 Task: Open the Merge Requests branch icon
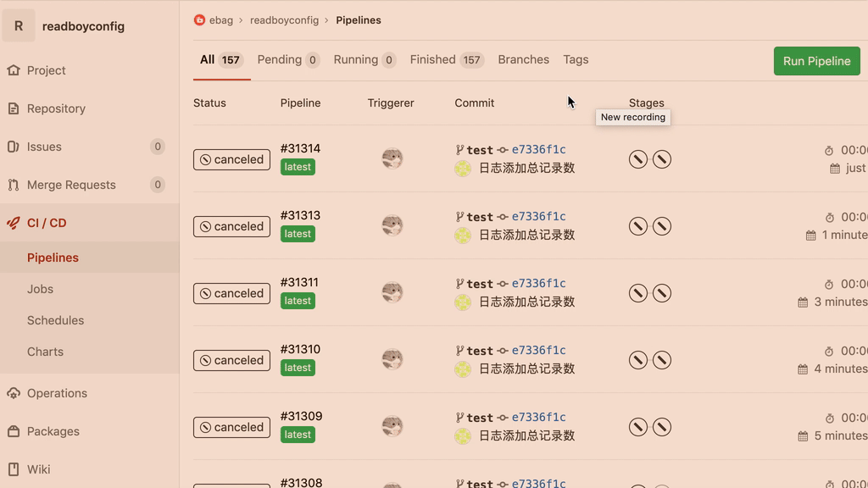point(14,185)
